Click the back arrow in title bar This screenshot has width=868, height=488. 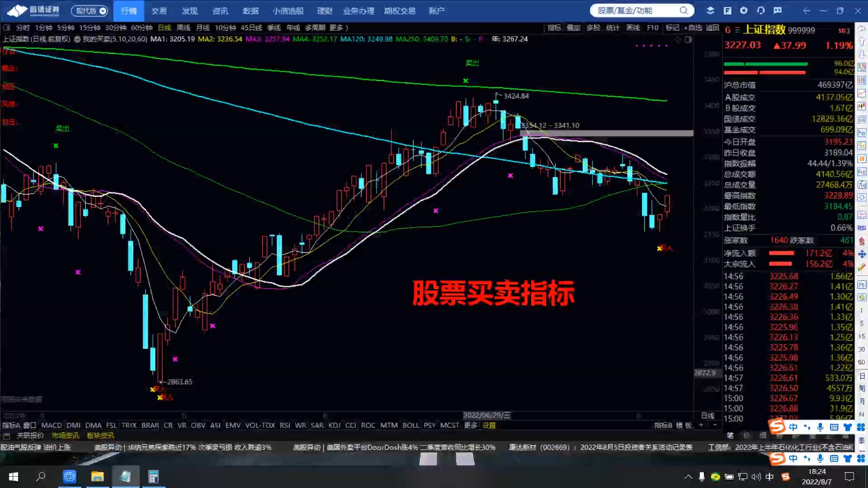(x=806, y=10)
